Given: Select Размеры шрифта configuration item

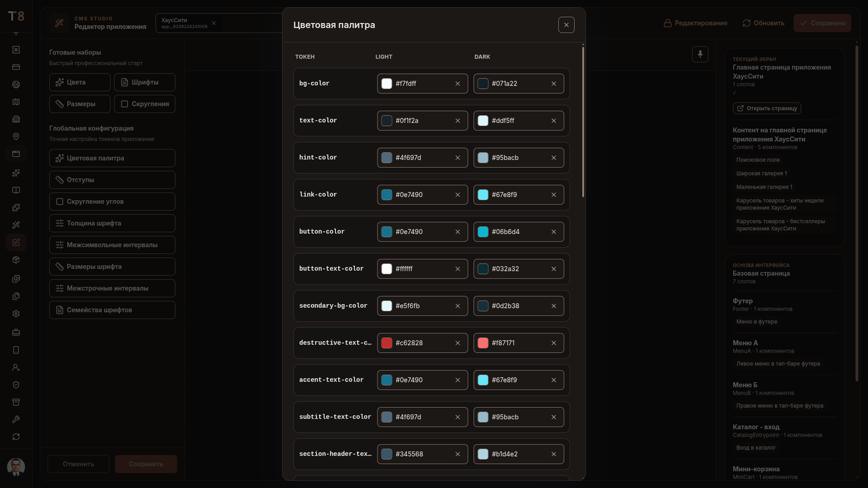Looking at the screenshot, I should [x=112, y=267].
